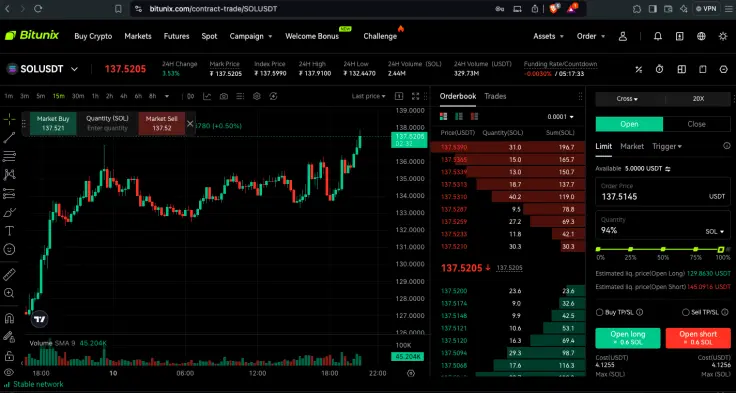The image size is (736, 393).
Task: Show only bids in orderbook view
Action: (x=459, y=116)
